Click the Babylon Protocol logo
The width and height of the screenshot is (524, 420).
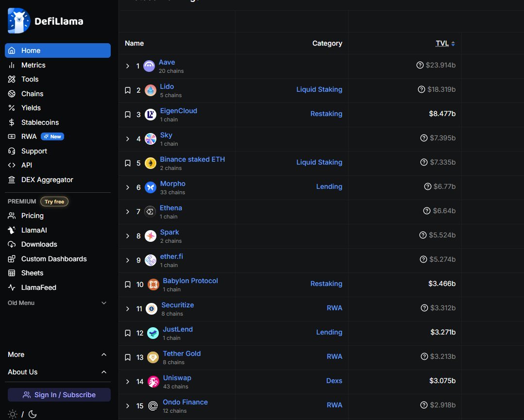[153, 285]
